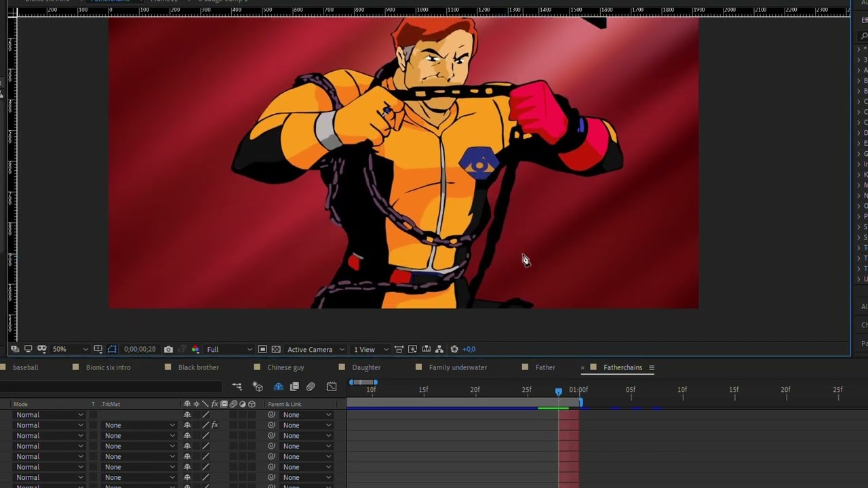
Task: Open the Fast Previews icon
Action: [x=412, y=349]
